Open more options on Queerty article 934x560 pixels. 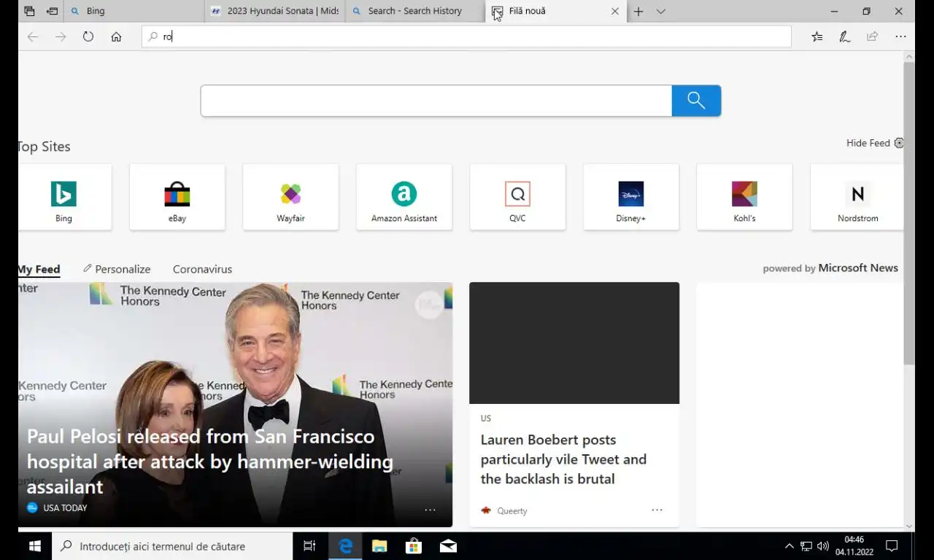tap(657, 510)
